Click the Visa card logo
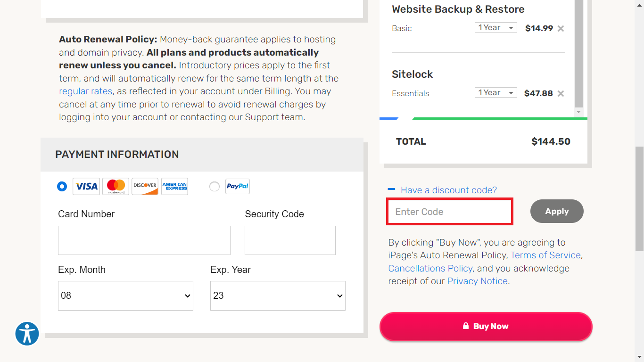Viewport: 644px width, 362px height. tap(86, 187)
